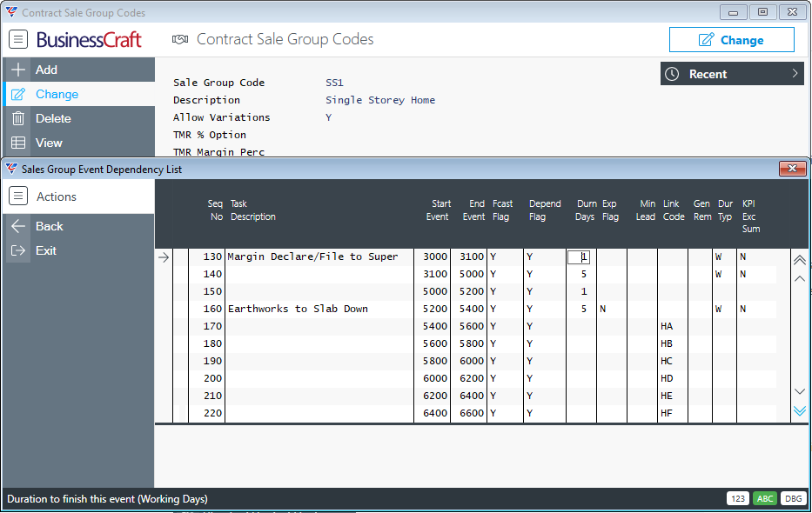Viewport: 812px width, 513px height.
Task: Select Exit in the Actions menu
Action: pos(78,250)
